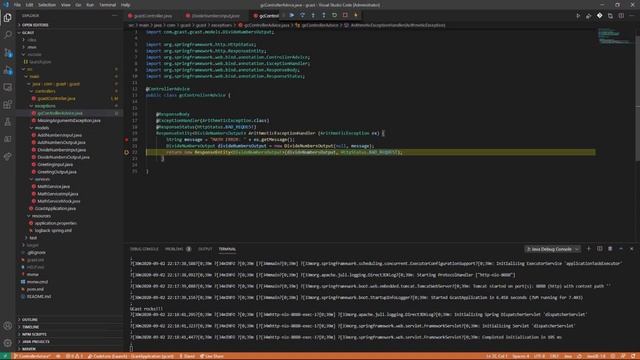Click the Kill Terminal trash icon
Screen dimensions: 640x360
610,249
